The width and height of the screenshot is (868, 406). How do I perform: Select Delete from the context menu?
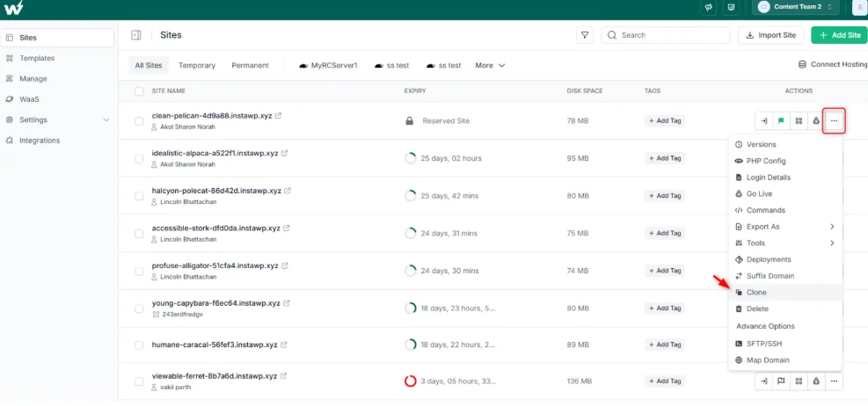pyautogui.click(x=785, y=308)
